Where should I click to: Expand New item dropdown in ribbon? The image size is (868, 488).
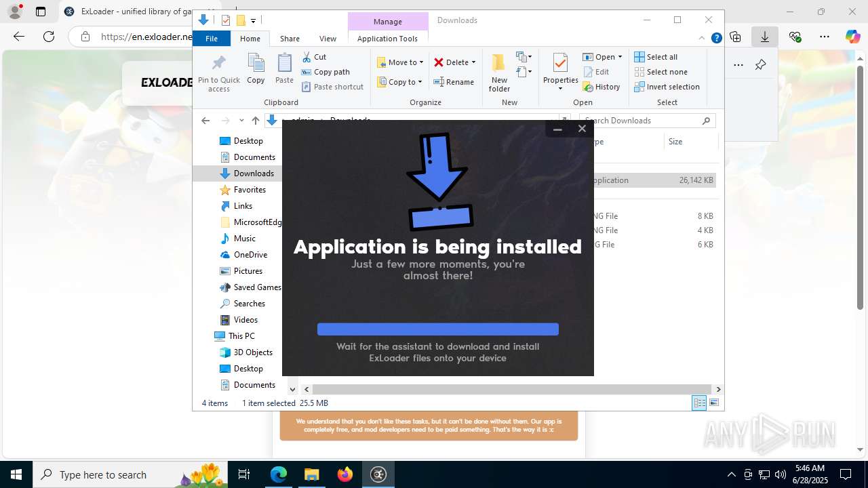click(524, 57)
